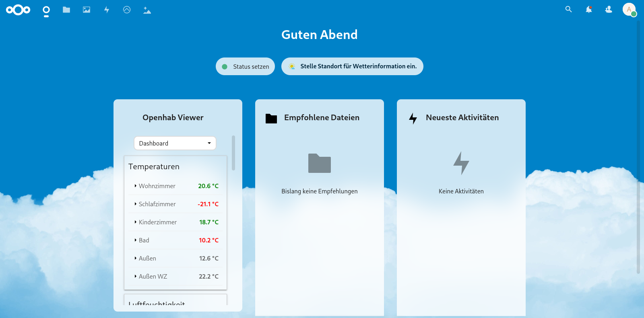Viewport: 644px width, 318px height.
Task: Open the Activity lightning icon
Action: click(107, 10)
